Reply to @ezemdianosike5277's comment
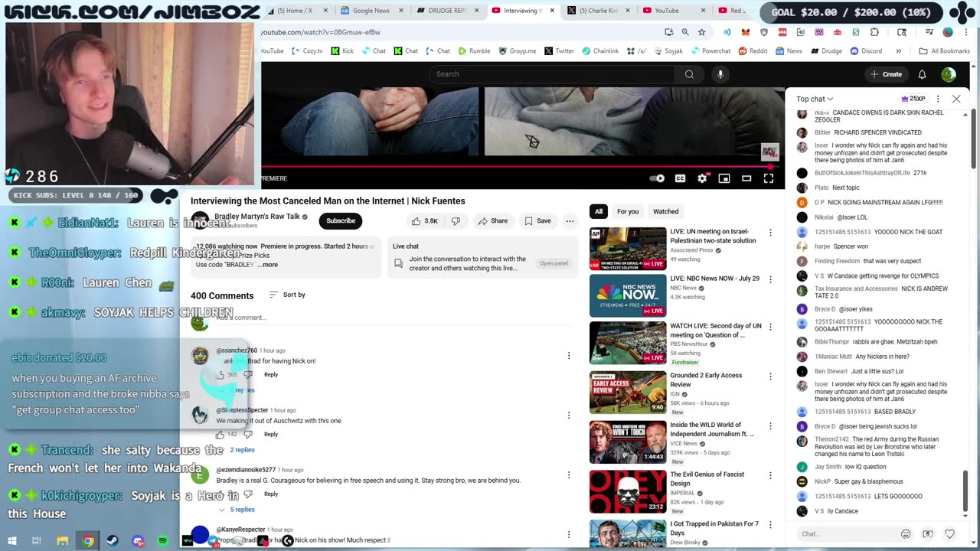 coord(271,494)
